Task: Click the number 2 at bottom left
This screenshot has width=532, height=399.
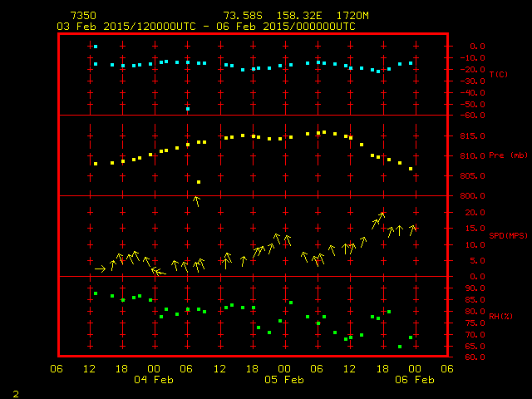Action: (15, 392)
